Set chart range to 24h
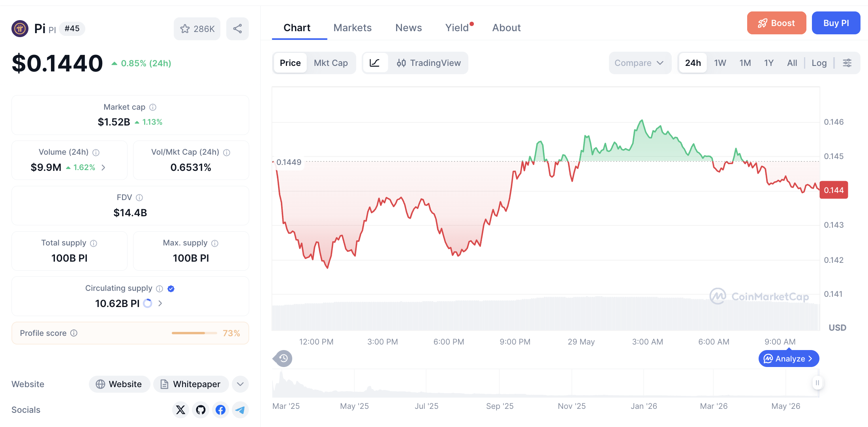Viewport: 868px width, 427px height. tap(693, 63)
